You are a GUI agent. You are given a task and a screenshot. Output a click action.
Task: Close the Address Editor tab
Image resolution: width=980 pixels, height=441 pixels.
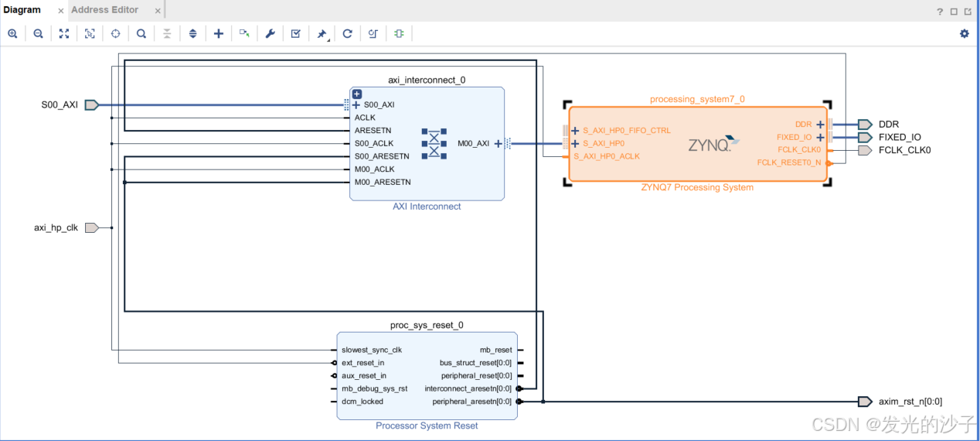pos(158,12)
